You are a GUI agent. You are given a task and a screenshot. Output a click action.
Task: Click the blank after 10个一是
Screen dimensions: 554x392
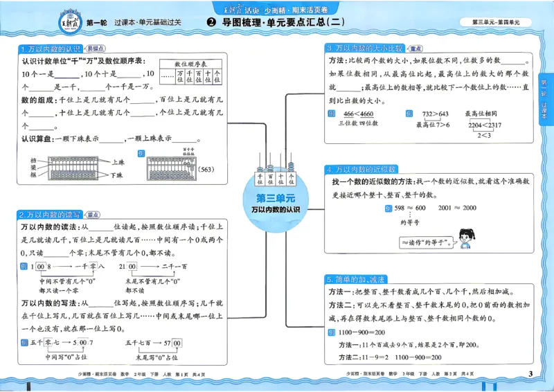(x=67, y=74)
